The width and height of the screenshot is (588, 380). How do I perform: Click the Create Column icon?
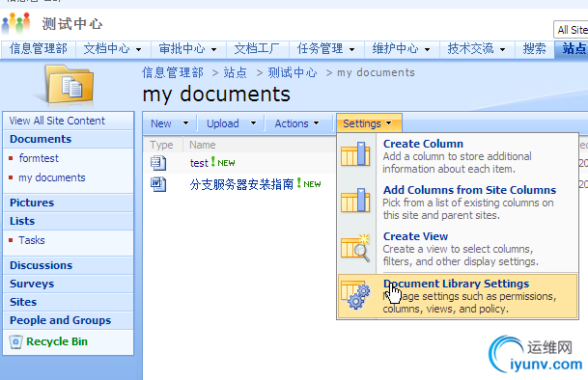[x=355, y=153]
